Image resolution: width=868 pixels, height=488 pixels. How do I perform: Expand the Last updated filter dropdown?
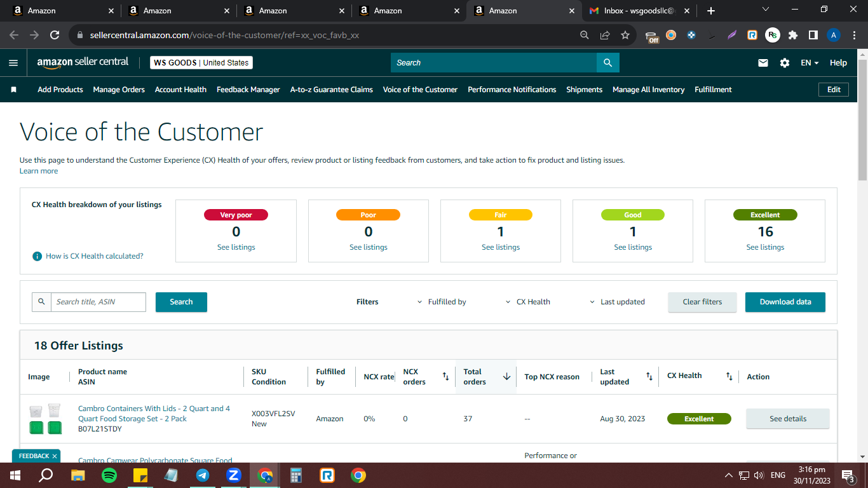click(617, 302)
